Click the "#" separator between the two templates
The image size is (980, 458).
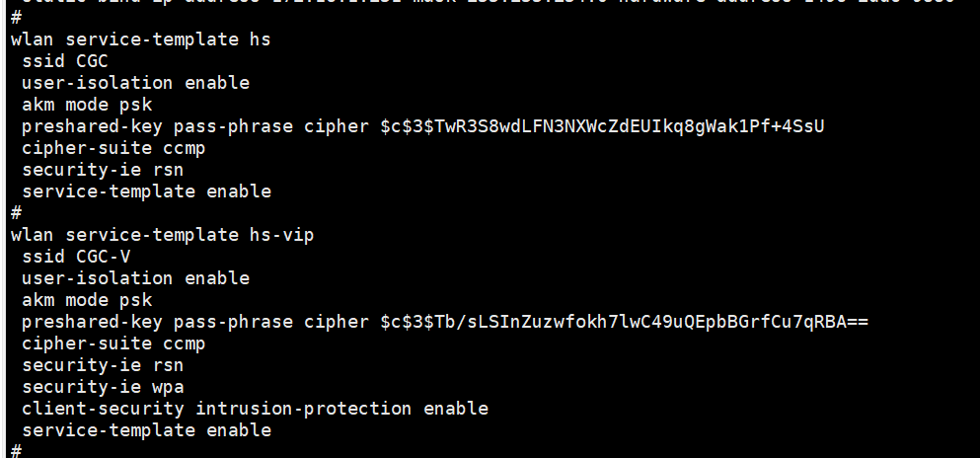(16, 213)
